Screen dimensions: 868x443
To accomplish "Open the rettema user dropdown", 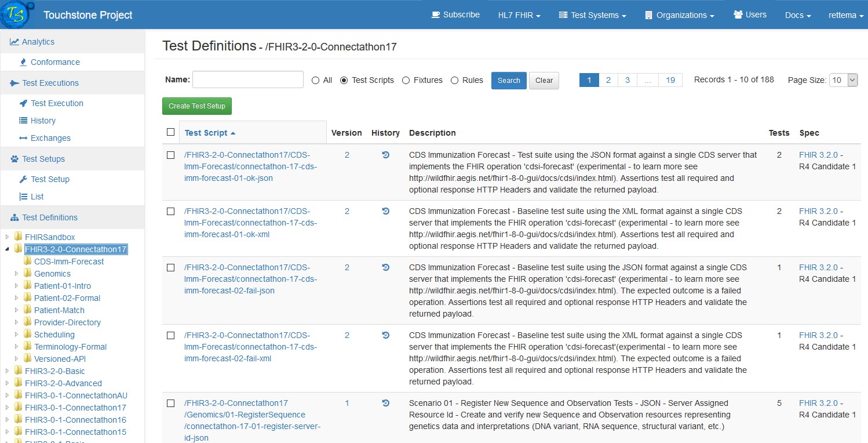I will pyautogui.click(x=846, y=15).
